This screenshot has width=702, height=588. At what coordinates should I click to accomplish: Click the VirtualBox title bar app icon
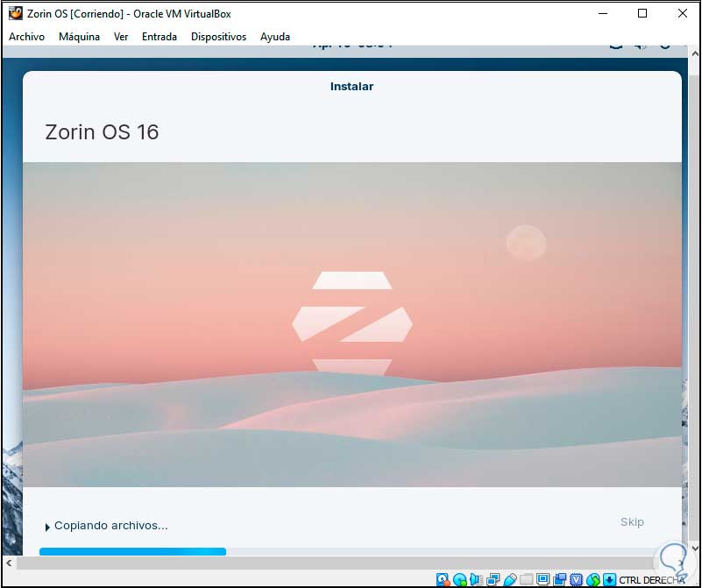click(16, 13)
